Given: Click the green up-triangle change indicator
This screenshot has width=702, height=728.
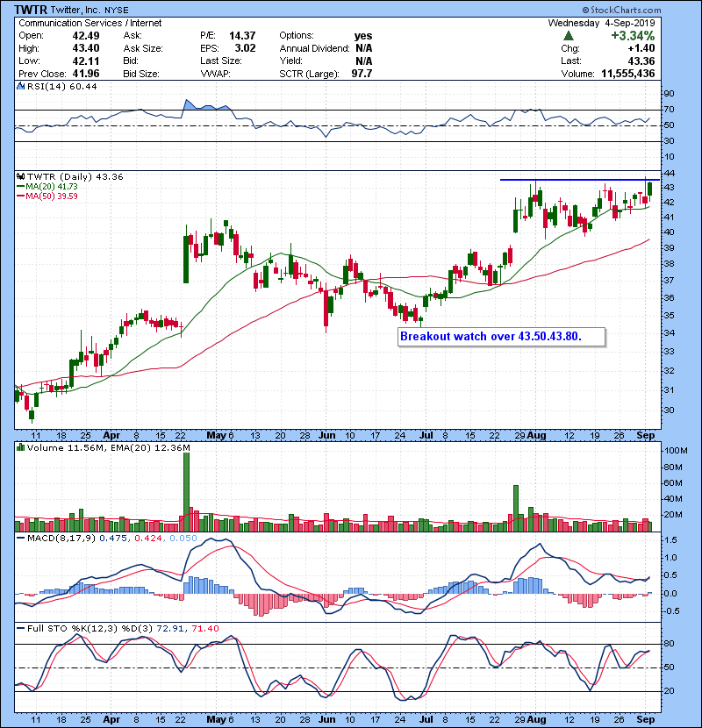Looking at the screenshot, I should pos(569,36).
